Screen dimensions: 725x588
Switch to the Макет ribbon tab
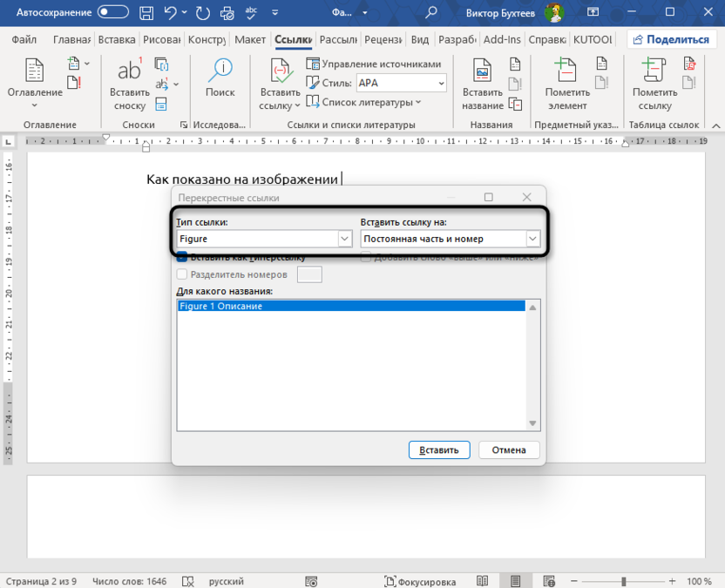(250, 40)
